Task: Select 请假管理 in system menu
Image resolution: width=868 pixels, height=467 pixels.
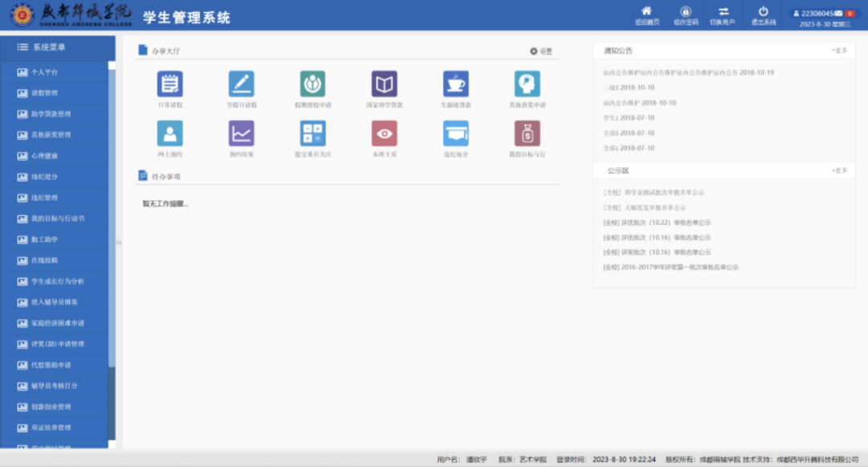Action: [x=55, y=93]
